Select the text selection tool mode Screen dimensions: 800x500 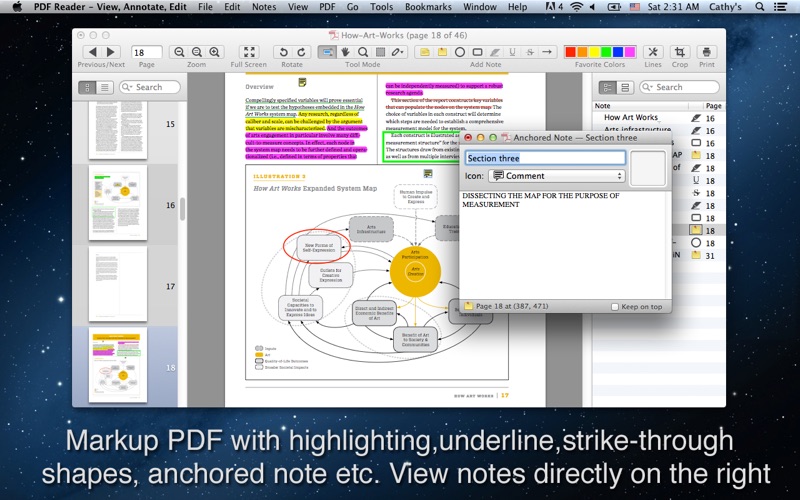327,52
